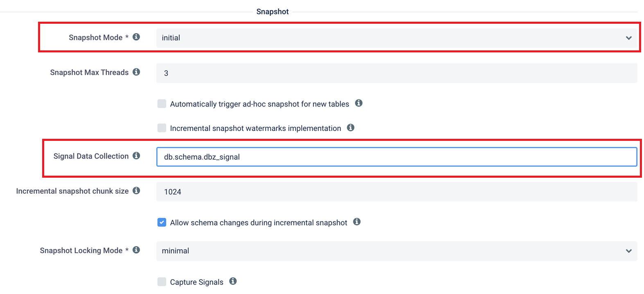Focus the Signal Data Collection text field
This screenshot has width=644, height=294.
tap(397, 157)
